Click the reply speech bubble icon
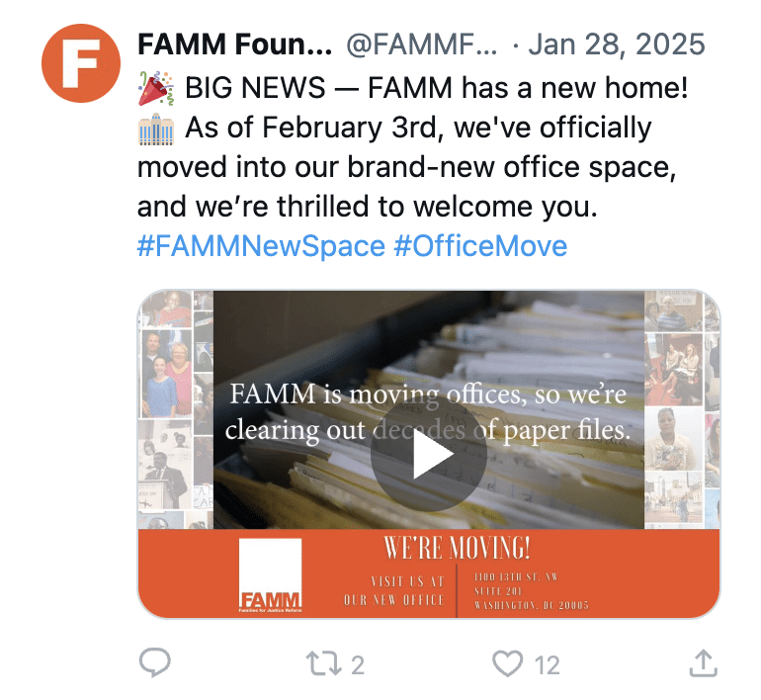Viewport: 761px width, 700px height. tap(155, 662)
